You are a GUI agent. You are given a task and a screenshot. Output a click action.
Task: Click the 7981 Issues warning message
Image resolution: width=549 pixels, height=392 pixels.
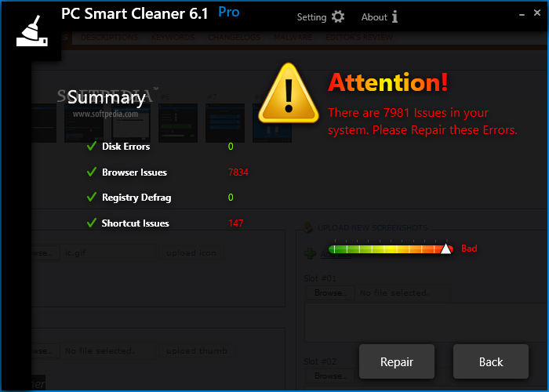tap(422, 122)
